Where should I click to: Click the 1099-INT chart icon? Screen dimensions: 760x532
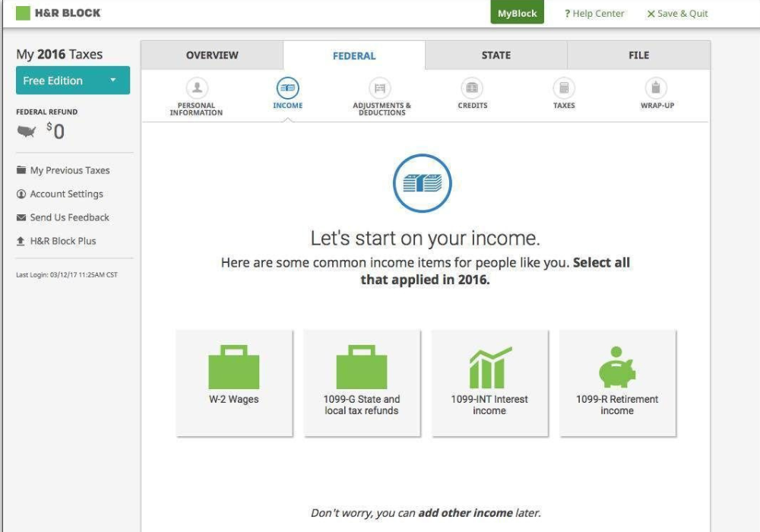click(490, 367)
